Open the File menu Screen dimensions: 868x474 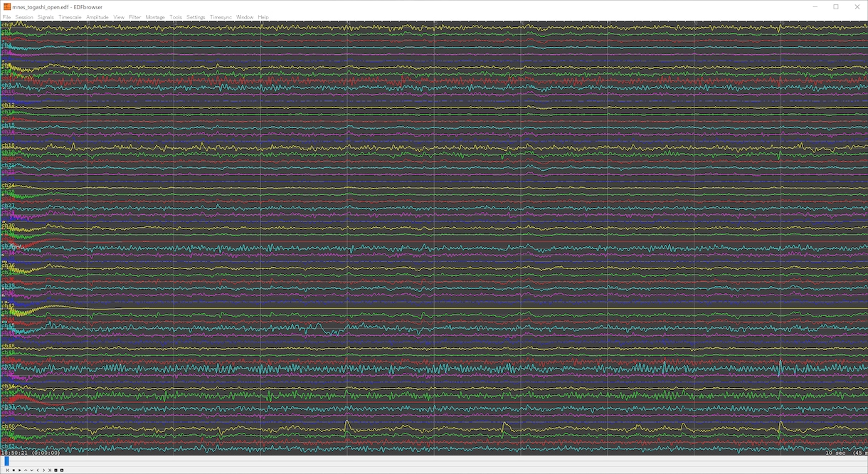[6, 17]
